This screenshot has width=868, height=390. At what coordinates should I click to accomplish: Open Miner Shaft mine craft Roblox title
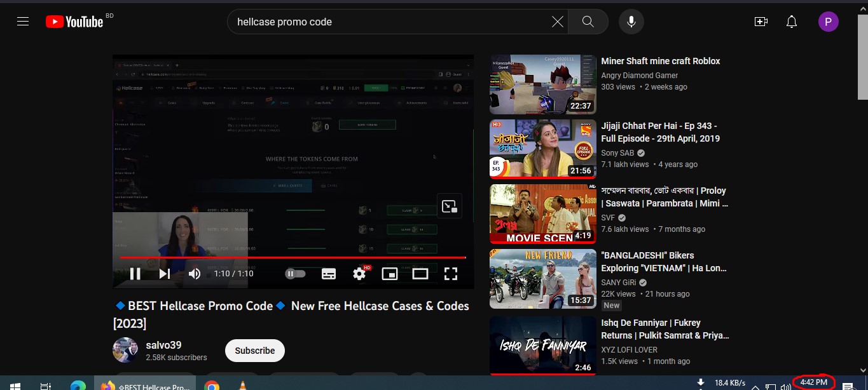[x=661, y=61]
